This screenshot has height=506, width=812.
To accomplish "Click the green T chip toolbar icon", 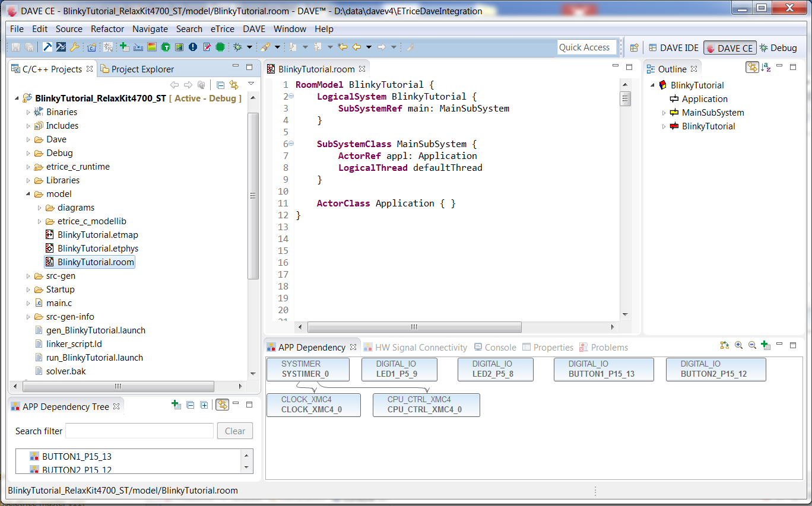I will [166, 47].
